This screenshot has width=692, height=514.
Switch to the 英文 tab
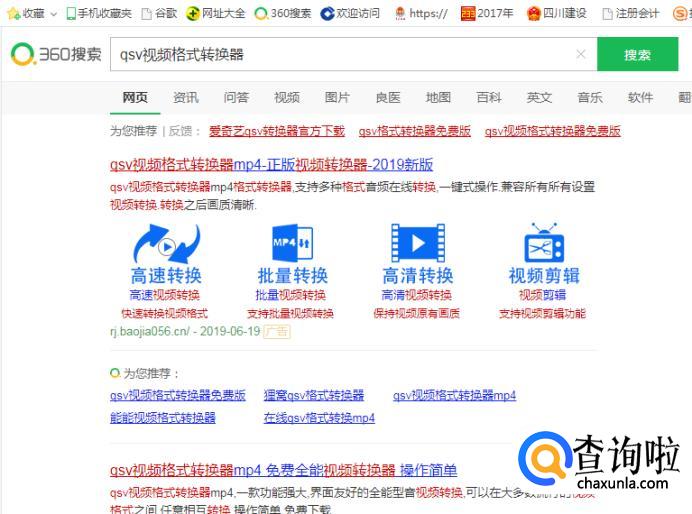point(539,97)
